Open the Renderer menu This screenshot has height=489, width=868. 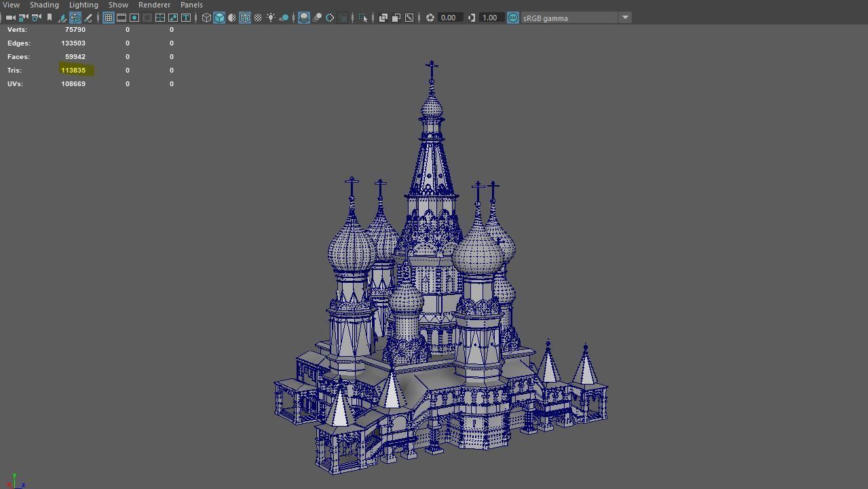[154, 5]
